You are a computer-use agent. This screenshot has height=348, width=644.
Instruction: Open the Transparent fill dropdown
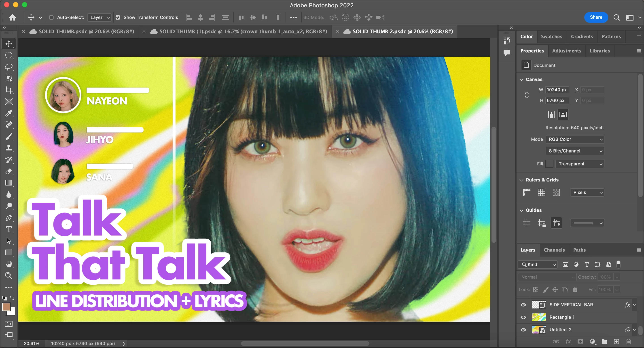pyautogui.click(x=580, y=164)
